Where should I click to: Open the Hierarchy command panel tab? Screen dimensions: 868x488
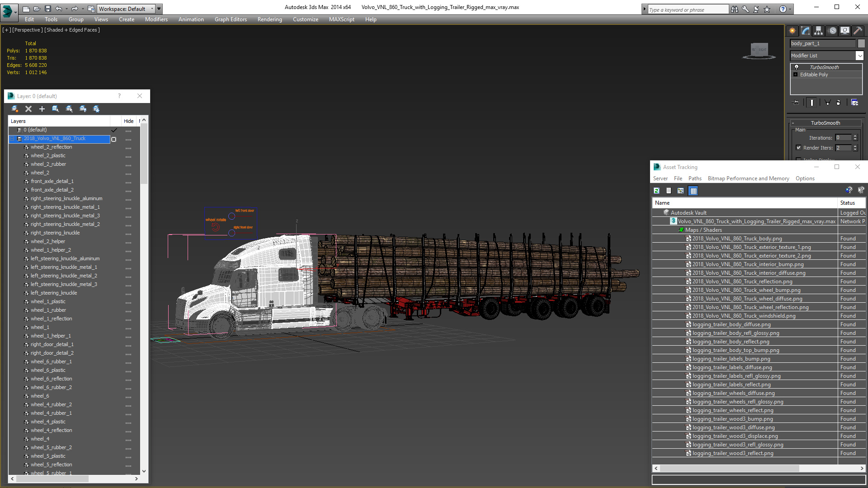click(818, 31)
